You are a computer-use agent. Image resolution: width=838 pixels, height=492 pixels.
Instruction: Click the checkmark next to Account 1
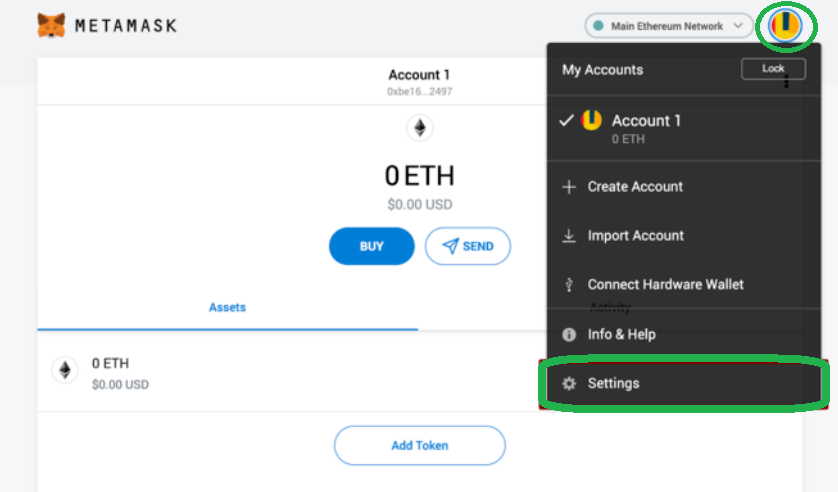click(566, 120)
